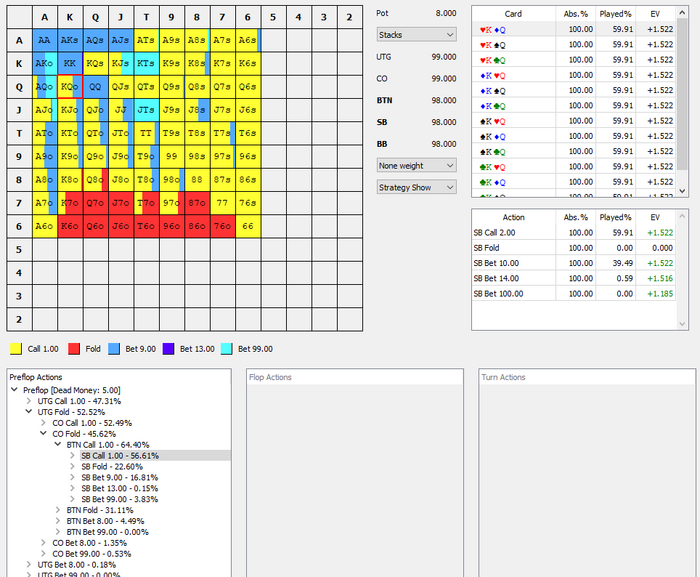Select SB Bet 99.00 - 3.83% tree row
The width and height of the screenshot is (700, 577).
point(120,499)
